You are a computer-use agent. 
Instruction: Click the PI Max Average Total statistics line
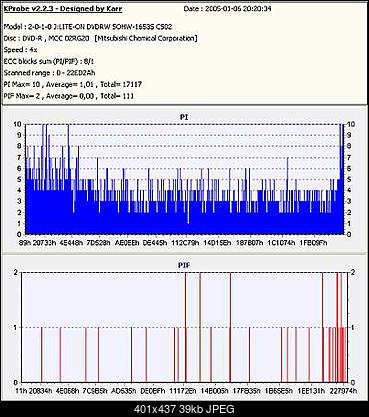[73, 85]
